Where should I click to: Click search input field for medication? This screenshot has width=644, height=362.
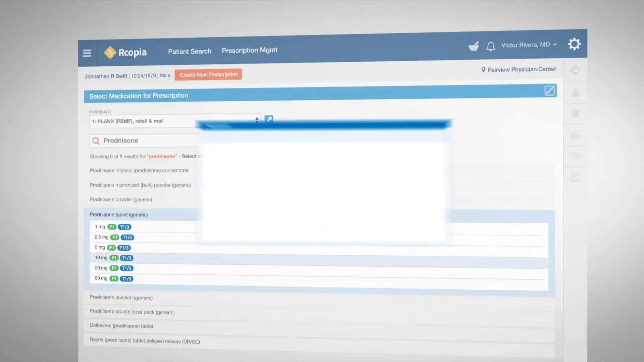click(x=146, y=140)
